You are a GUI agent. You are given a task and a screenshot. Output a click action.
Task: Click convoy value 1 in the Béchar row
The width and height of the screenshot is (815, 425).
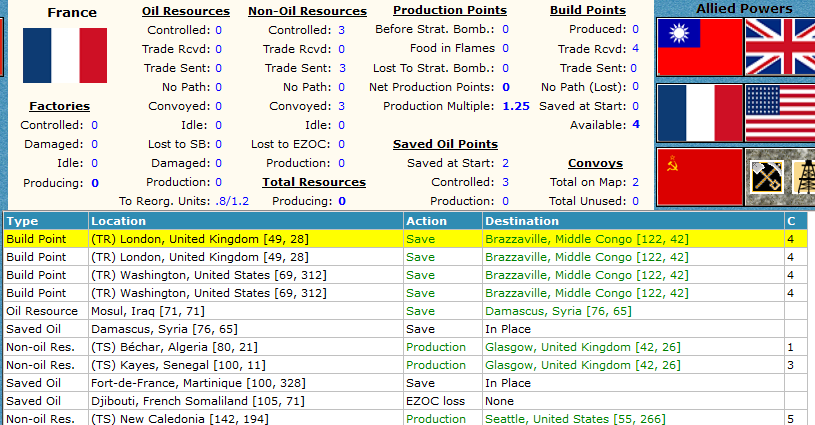pyautogui.click(x=791, y=347)
